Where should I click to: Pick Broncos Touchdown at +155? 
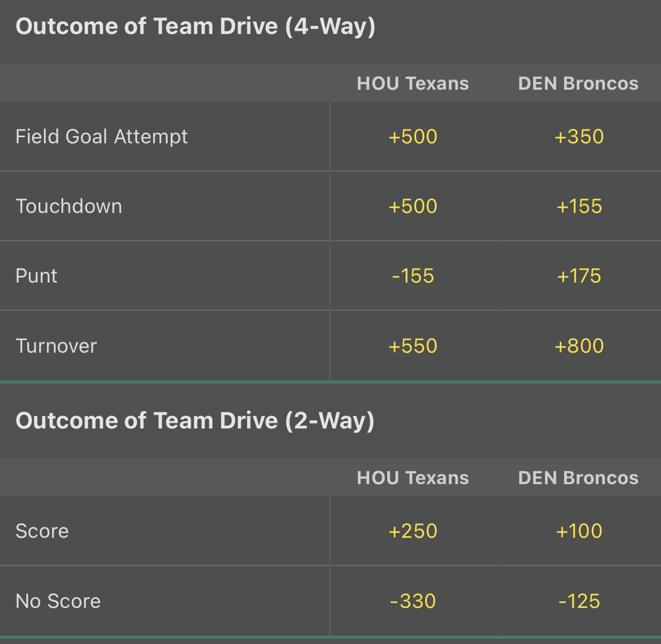click(x=579, y=206)
